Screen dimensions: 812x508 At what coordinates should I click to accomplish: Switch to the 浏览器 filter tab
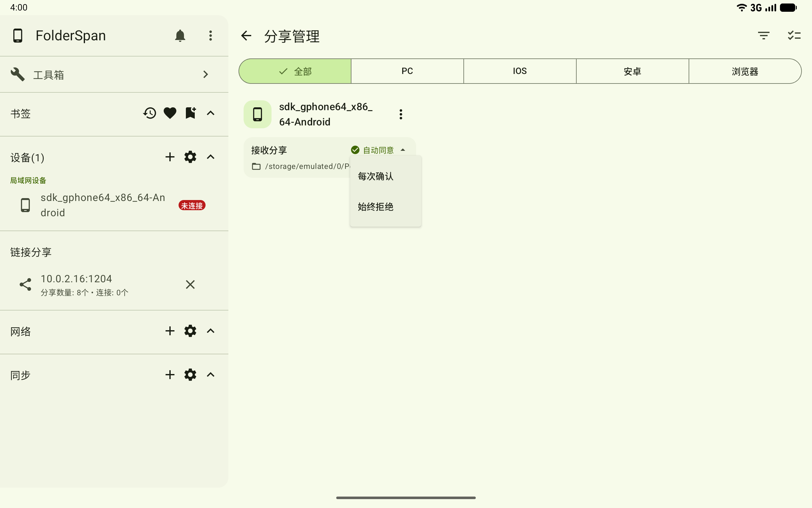(x=745, y=71)
